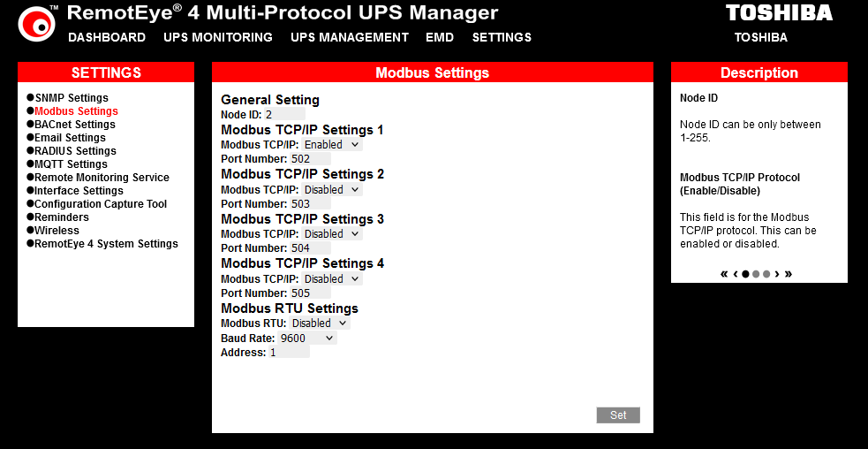Screen dimensions: 868x449
Task: Open the UPS MONITORING menu
Action: (218, 37)
